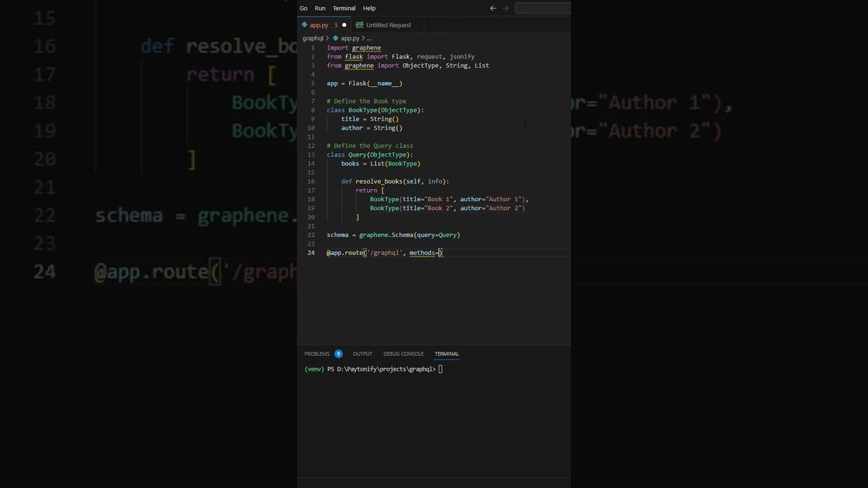Open the Help menu
Screen dimensions: 868x488
click(369, 8)
